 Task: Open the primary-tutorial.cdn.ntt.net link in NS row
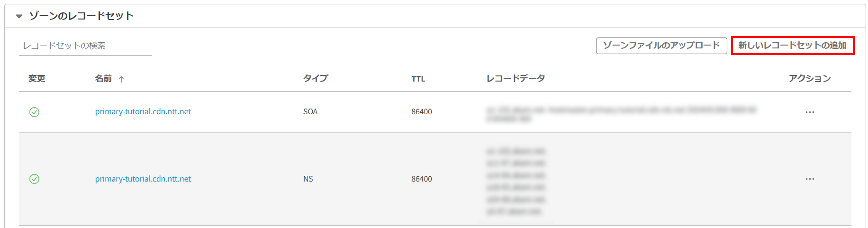pos(143,179)
